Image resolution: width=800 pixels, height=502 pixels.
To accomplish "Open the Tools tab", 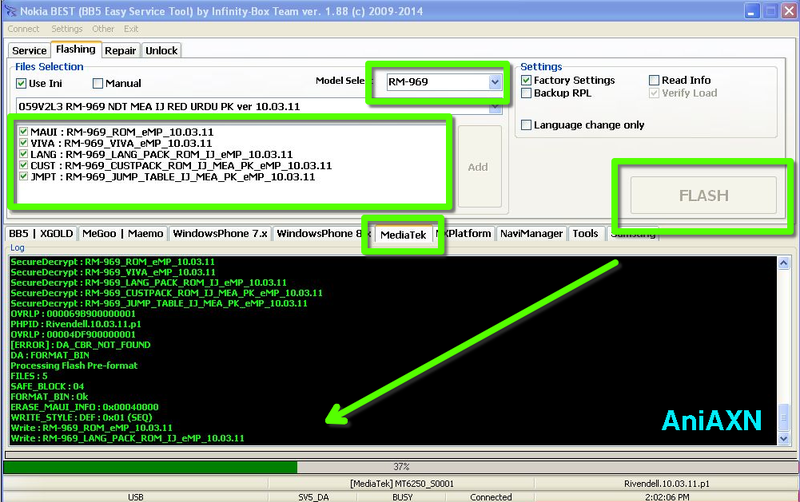I will [585, 234].
